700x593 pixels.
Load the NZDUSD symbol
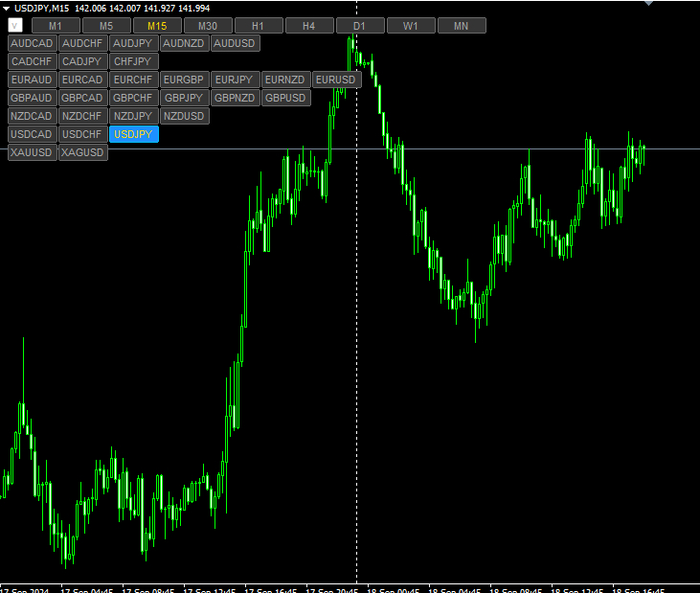[x=184, y=116]
